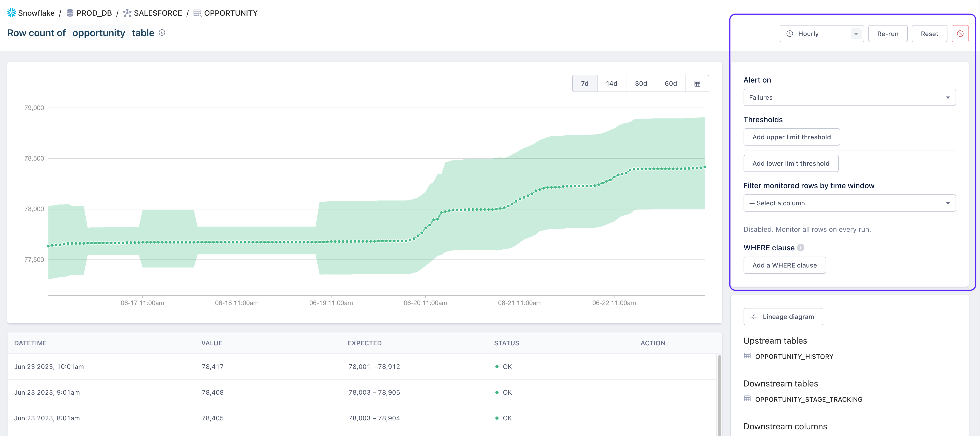Click the SALESFORCE schema icon

coord(127,13)
